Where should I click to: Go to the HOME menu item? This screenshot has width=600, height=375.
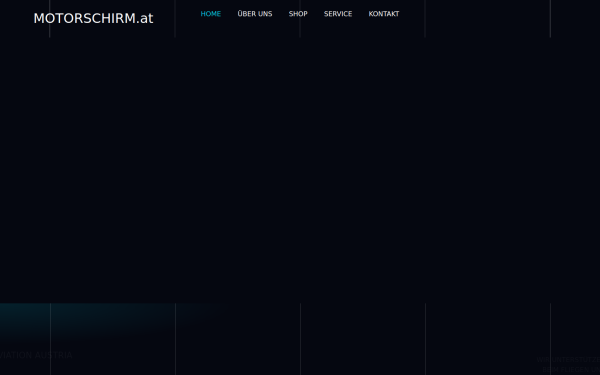pyautogui.click(x=211, y=14)
